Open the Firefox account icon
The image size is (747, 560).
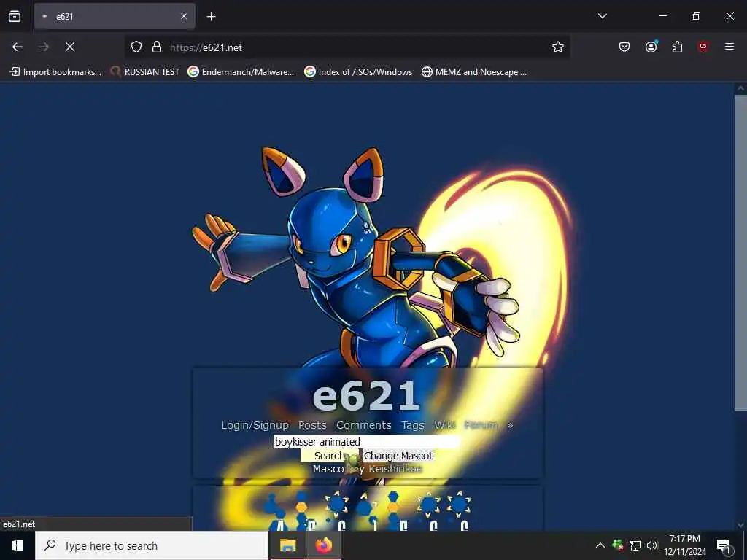point(651,47)
